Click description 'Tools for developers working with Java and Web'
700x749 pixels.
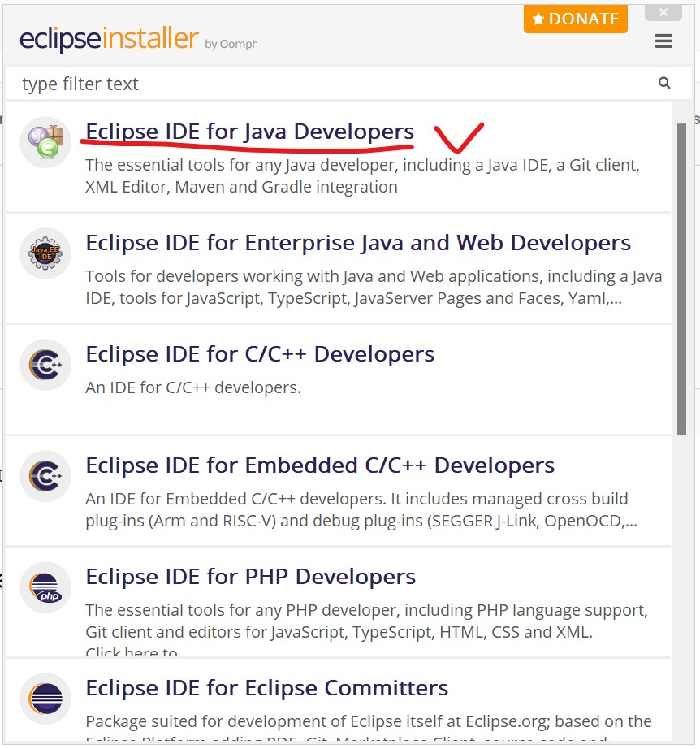pyautogui.click(x=374, y=287)
